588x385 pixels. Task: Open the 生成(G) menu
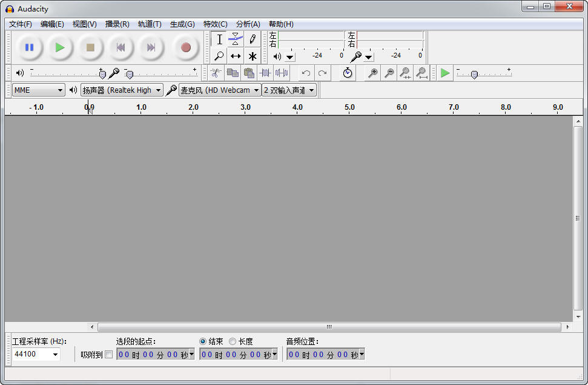click(182, 24)
